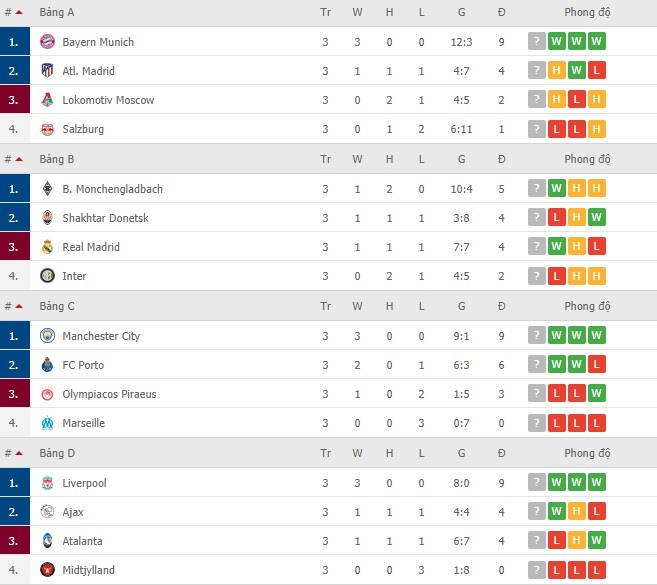The width and height of the screenshot is (657, 585).
Task: Open the Olympiacos Piraeus team link
Action: point(109,394)
